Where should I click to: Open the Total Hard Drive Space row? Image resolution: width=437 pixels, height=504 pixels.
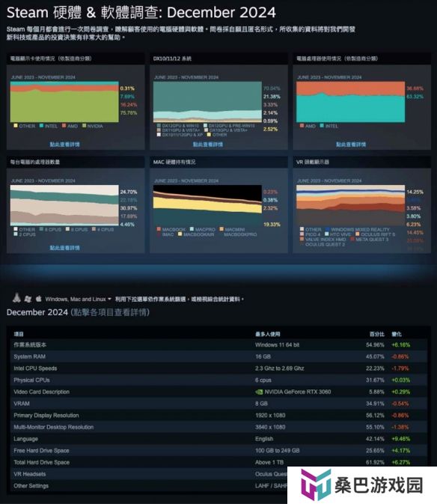point(218,462)
